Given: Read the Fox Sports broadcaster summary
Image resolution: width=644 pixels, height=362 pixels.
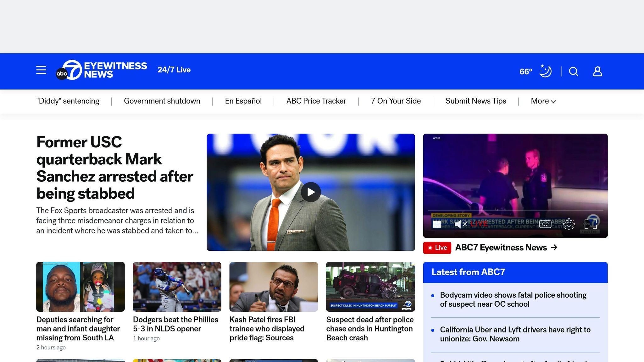Looking at the screenshot, I should coord(117,221).
